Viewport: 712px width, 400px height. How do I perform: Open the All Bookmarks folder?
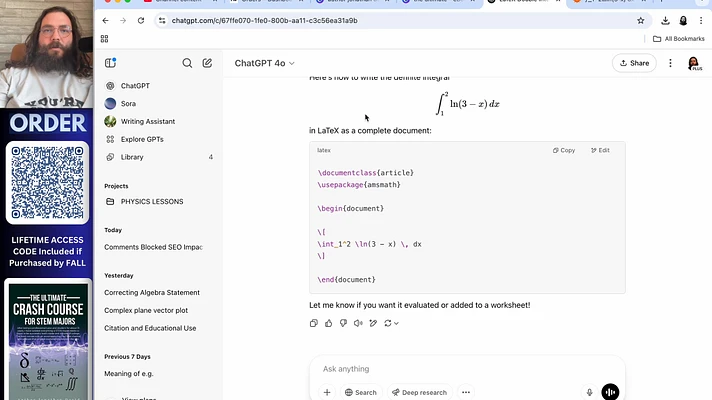pos(678,39)
